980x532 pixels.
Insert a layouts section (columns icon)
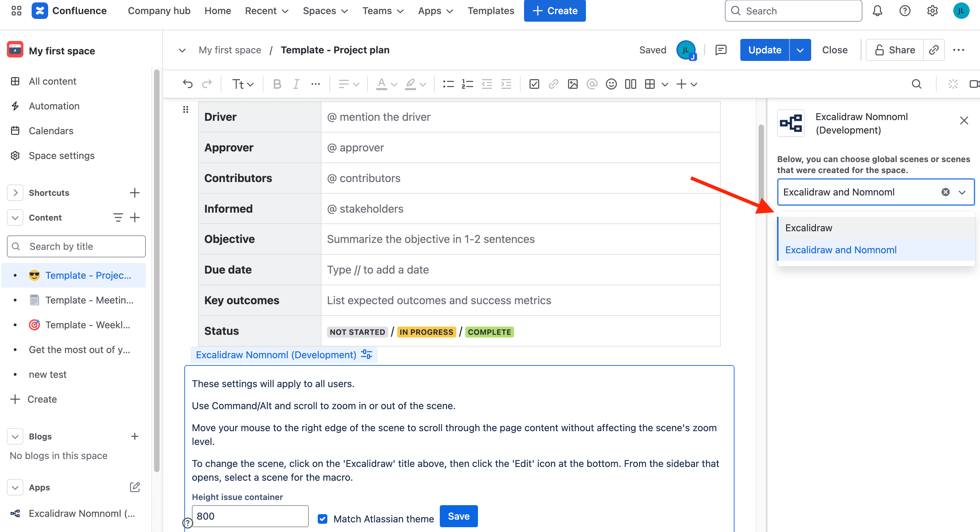click(630, 84)
